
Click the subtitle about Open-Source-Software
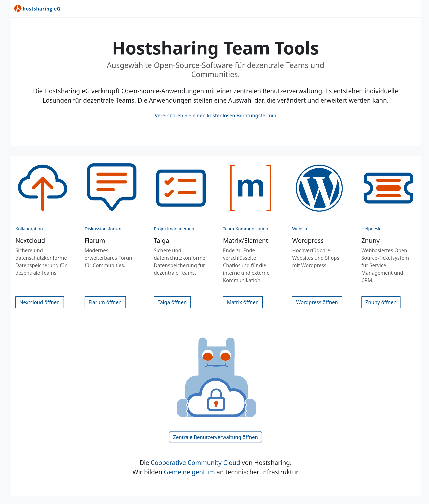215,70
